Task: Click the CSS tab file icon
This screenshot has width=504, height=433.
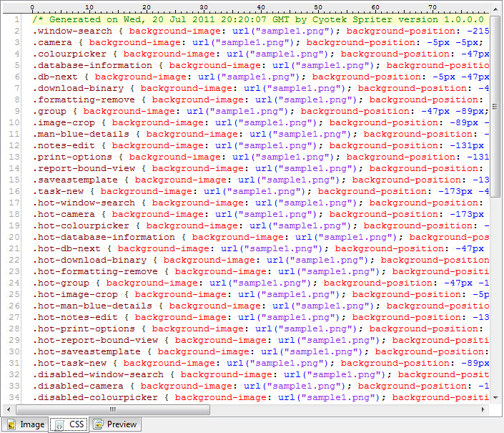Action: pos(59,424)
